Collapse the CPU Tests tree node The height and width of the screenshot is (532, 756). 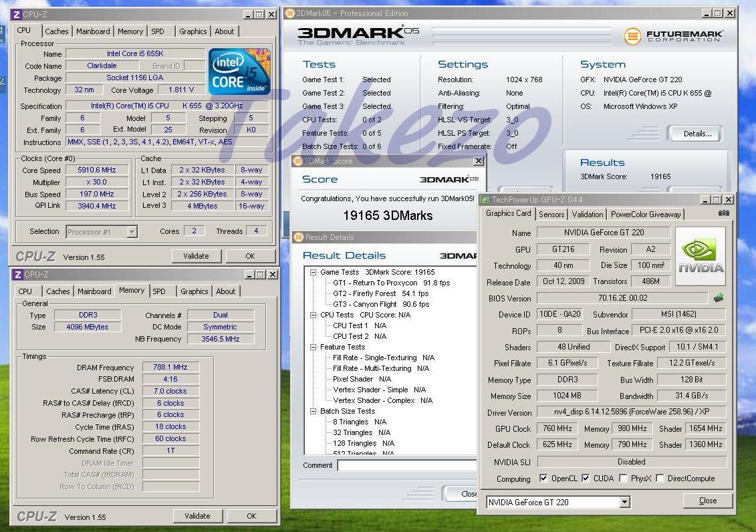coord(313,315)
